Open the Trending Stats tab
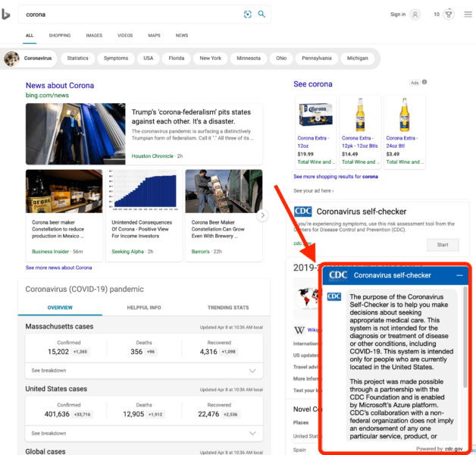This screenshot has height=455, width=476. (228, 307)
